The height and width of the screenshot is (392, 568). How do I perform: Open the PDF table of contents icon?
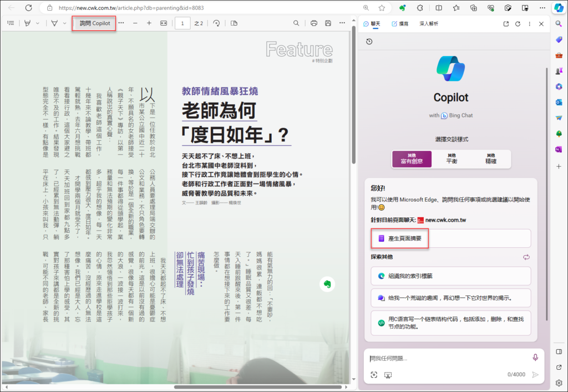(x=11, y=23)
